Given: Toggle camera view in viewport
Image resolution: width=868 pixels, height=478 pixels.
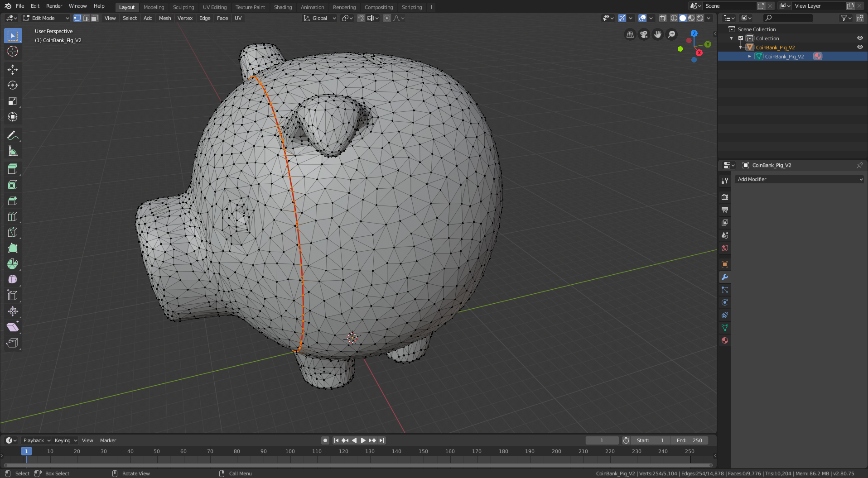Looking at the screenshot, I should [644, 34].
